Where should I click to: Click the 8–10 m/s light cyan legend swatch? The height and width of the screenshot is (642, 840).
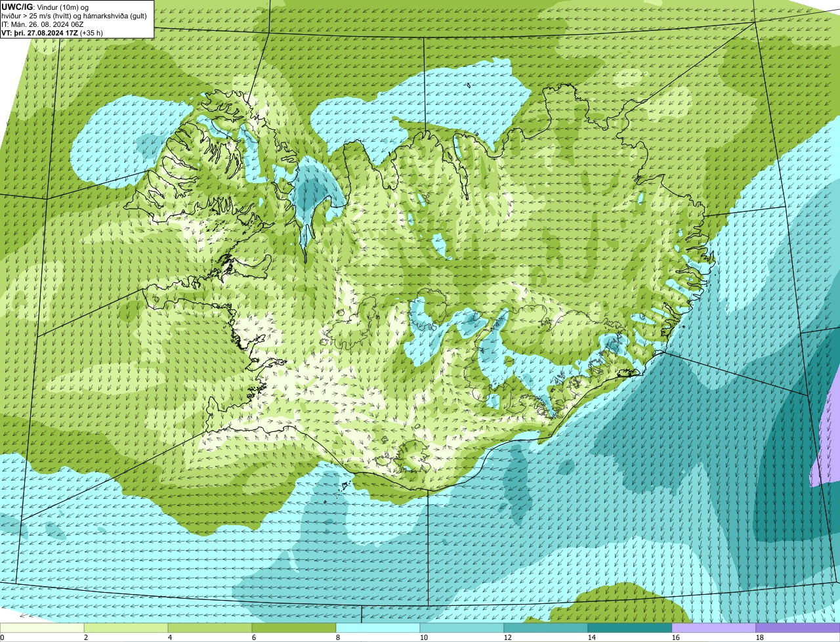tap(378, 628)
